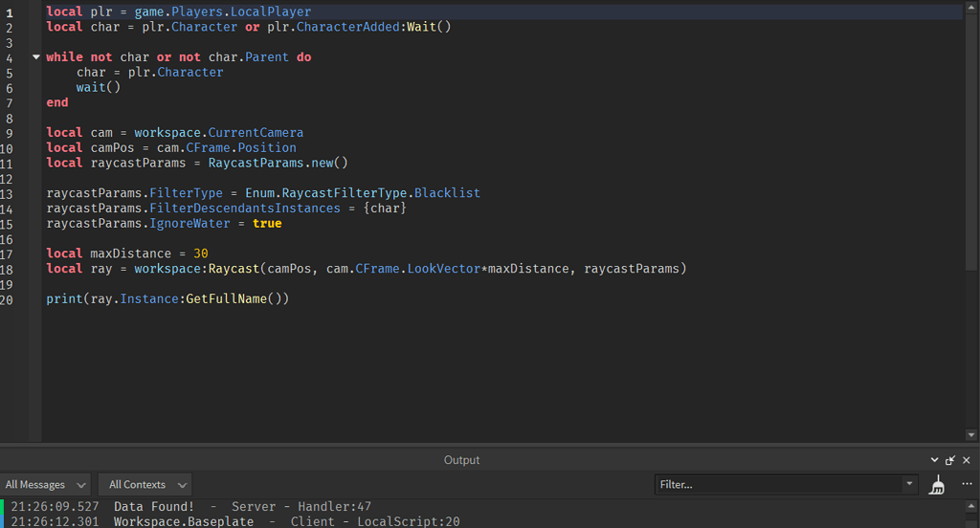The width and height of the screenshot is (980, 528).
Task: Open the Output panel more options menu
Action: pos(967,484)
